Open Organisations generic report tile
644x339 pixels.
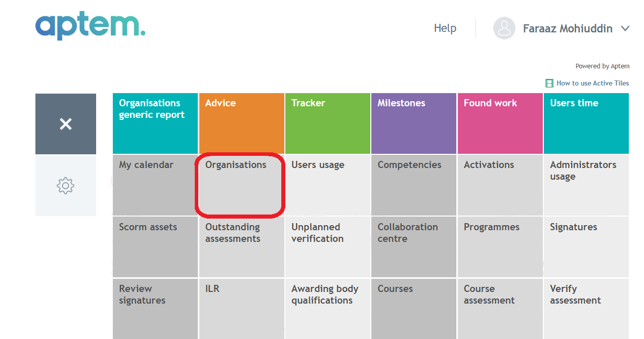point(155,123)
